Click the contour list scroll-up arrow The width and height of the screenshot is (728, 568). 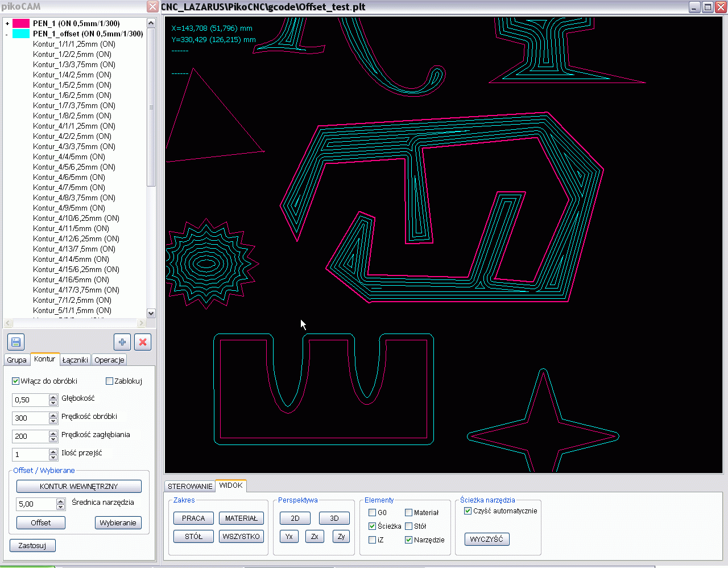[151, 23]
